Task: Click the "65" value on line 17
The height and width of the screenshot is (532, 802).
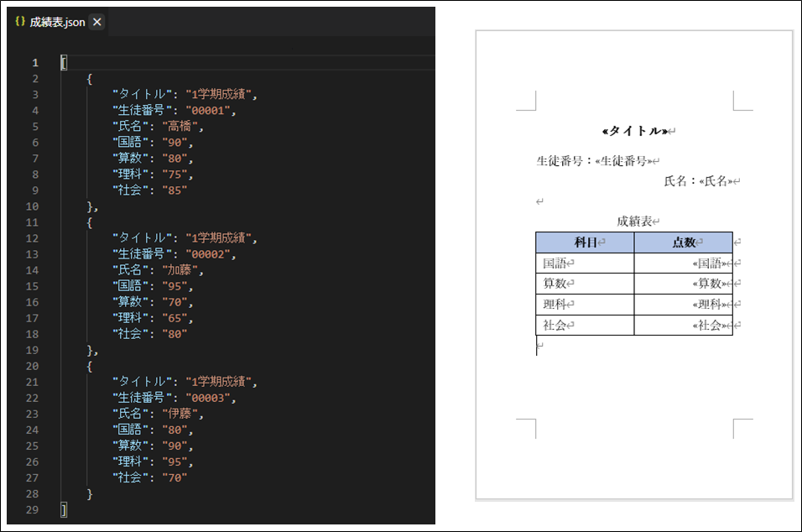Action: [175, 318]
